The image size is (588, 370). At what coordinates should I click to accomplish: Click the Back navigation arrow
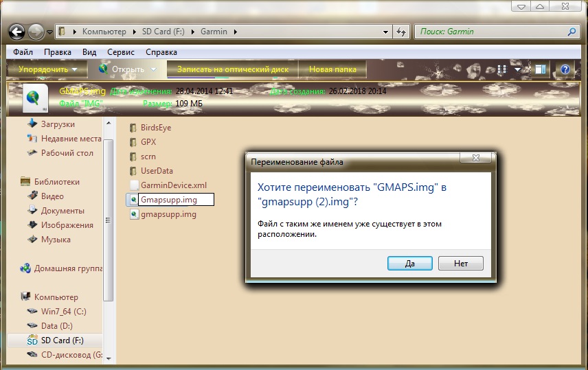coord(17,32)
